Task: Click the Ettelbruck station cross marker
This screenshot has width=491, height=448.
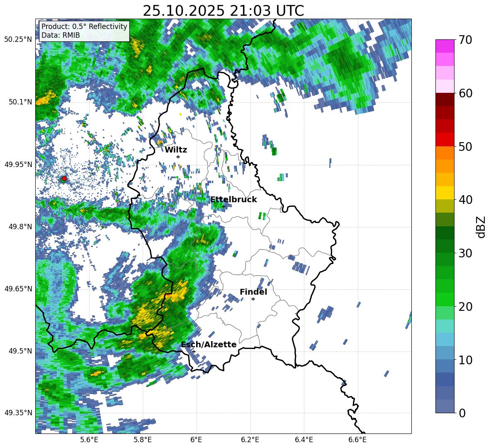Action: coord(224,206)
